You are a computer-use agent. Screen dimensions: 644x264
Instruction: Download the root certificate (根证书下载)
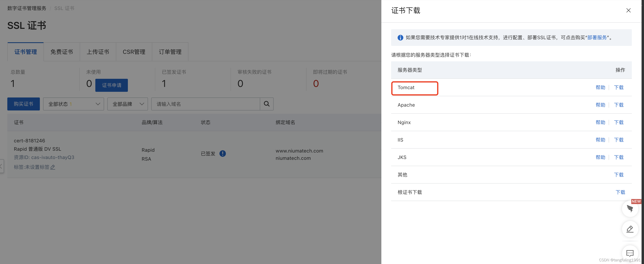click(620, 192)
